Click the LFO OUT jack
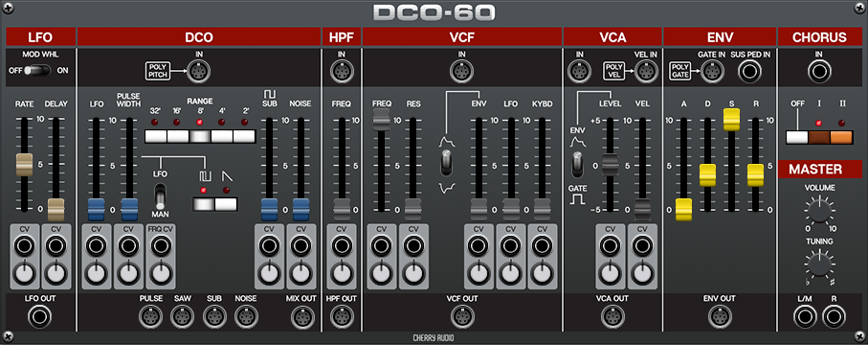 (x=40, y=317)
